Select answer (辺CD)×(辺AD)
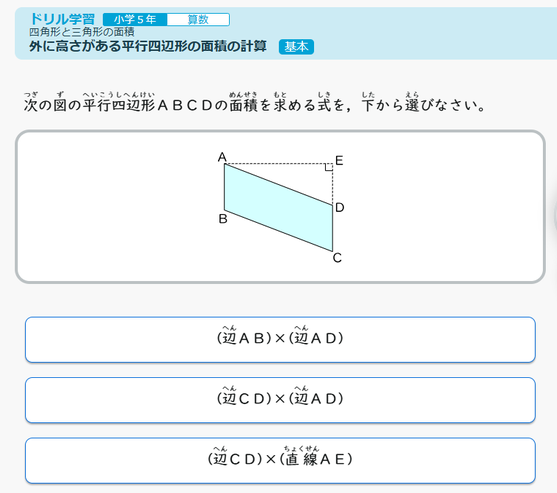The image size is (557, 493). click(x=280, y=400)
